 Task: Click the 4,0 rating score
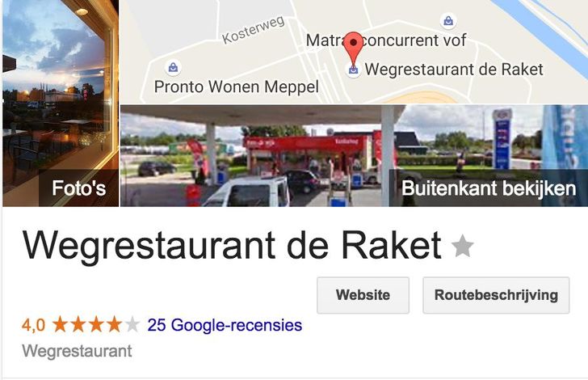[33, 325]
